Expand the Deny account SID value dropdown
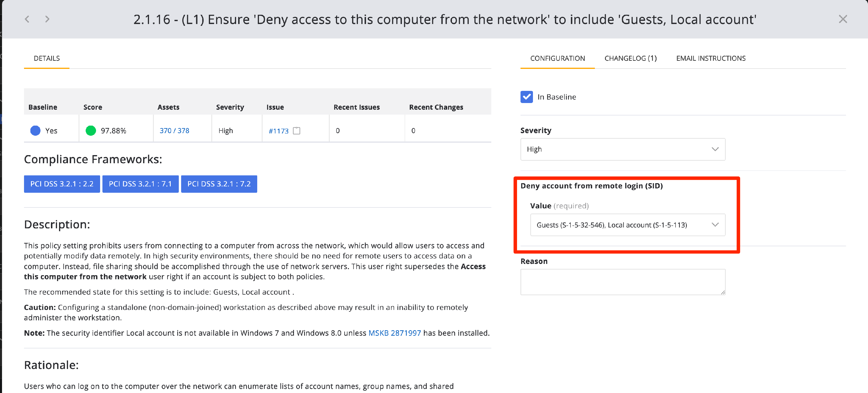Image resolution: width=868 pixels, height=393 pixels. pos(627,225)
